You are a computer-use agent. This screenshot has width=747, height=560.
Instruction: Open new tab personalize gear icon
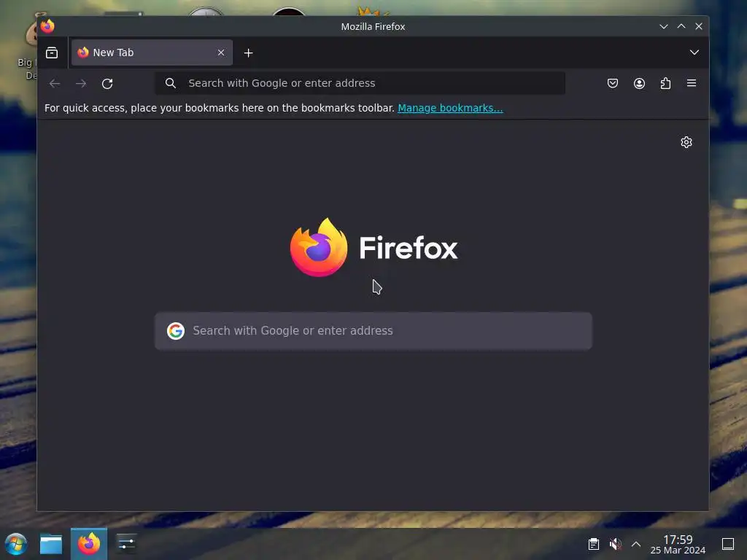click(x=686, y=142)
